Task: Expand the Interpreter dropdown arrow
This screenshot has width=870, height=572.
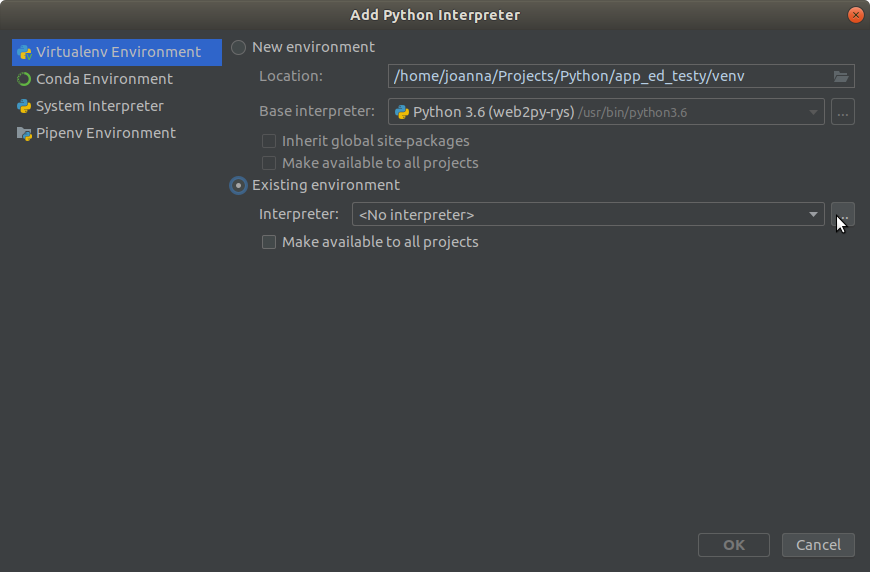Action: [x=813, y=215]
